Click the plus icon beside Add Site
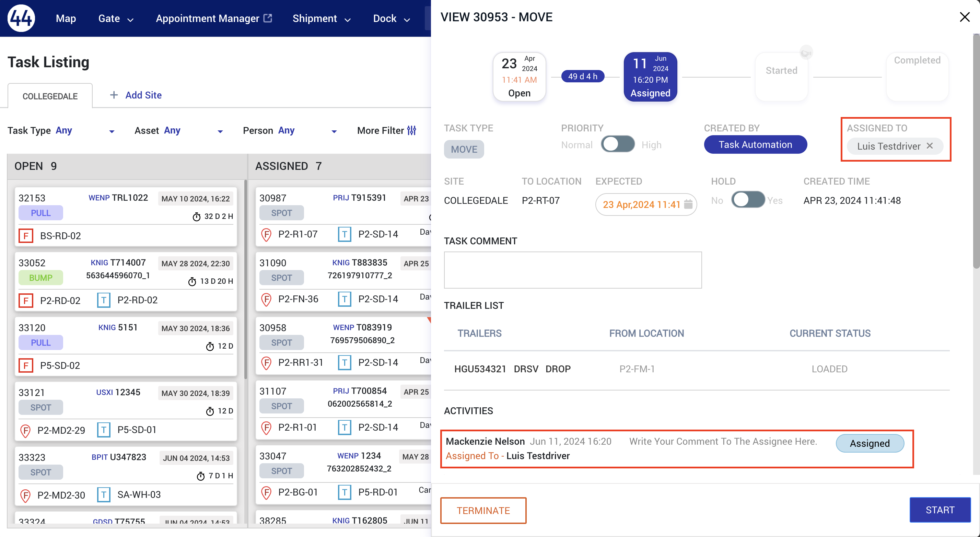The width and height of the screenshot is (980, 537). (x=114, y=95)
